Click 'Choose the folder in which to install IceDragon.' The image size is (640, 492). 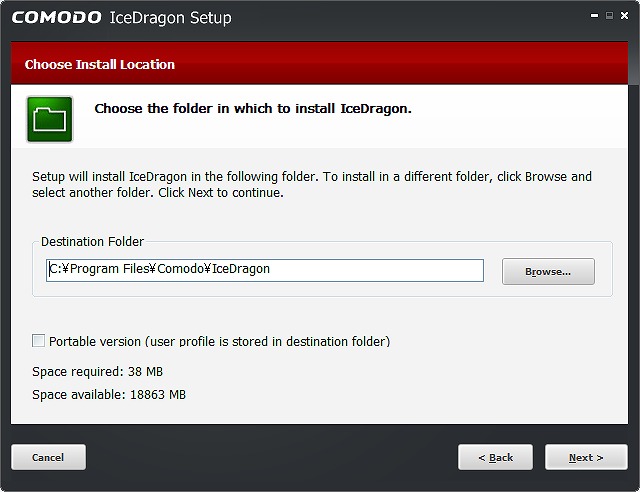click(x=253, y=109)
